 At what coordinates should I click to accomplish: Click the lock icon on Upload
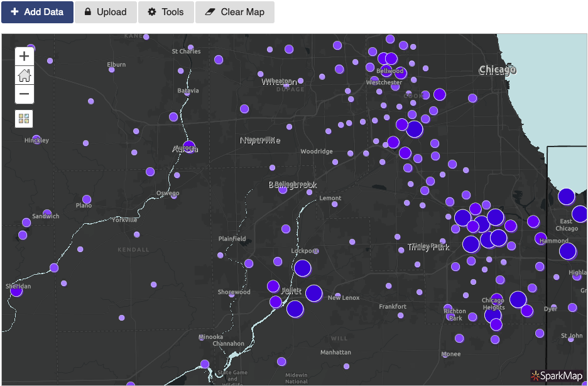coord(88,12)
